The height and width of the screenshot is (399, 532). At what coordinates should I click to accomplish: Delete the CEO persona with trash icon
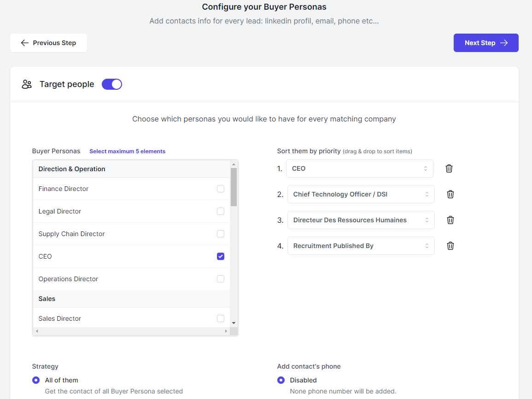449,168
